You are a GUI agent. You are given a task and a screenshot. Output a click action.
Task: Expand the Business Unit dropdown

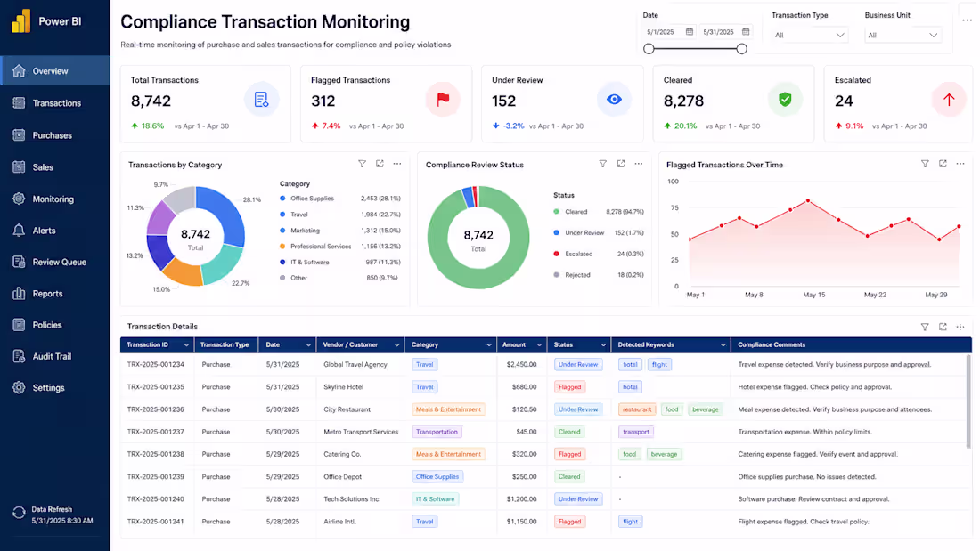(902, 35)
